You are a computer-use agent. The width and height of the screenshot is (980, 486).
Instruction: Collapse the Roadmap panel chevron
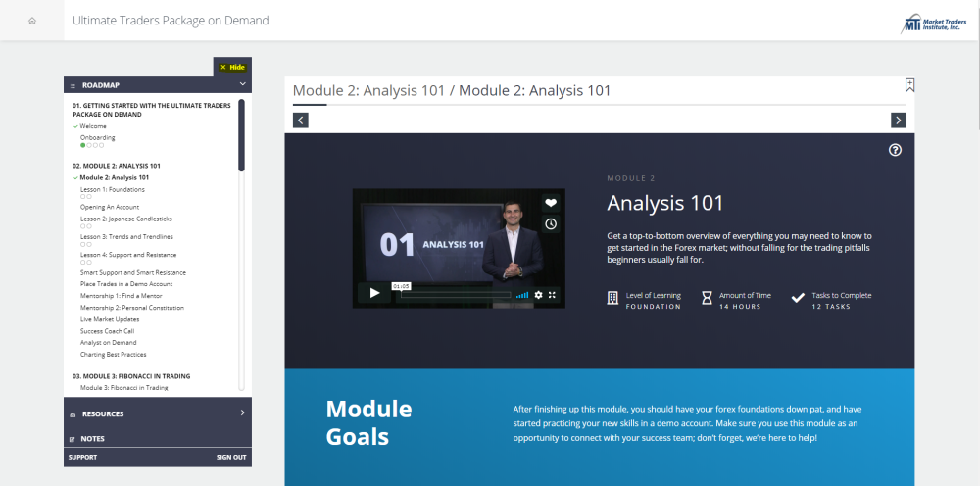pyautogui.click(x=242, y=84)
